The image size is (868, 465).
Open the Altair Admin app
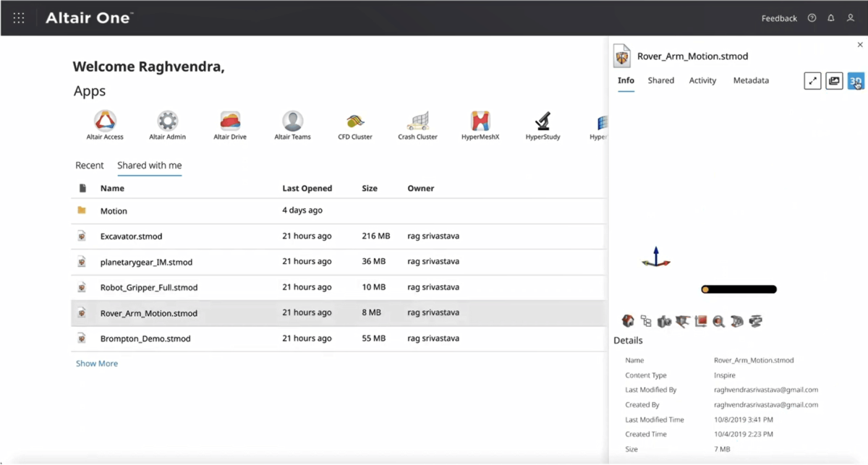point(167,125)
